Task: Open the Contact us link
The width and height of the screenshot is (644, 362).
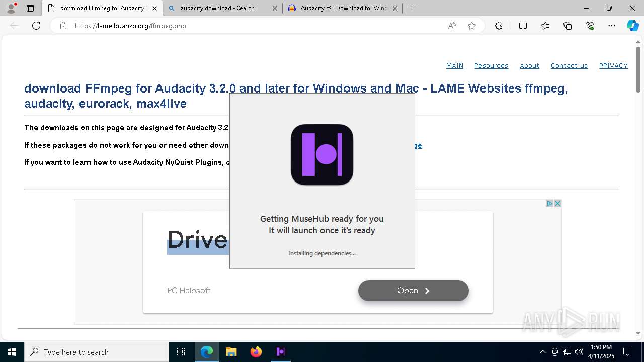Action: pos(569,65)
